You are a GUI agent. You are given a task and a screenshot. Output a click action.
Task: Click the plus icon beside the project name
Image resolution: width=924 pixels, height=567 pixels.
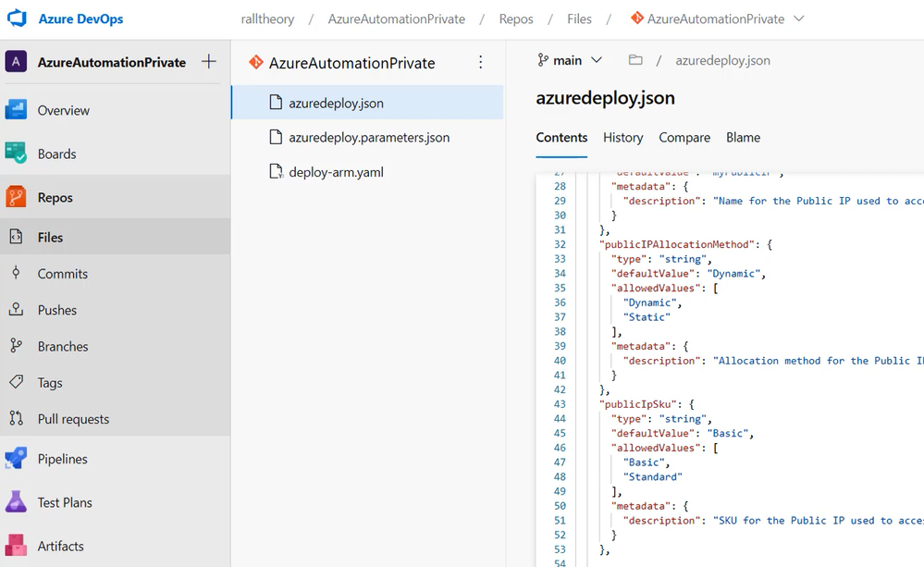tap(209, 61)
